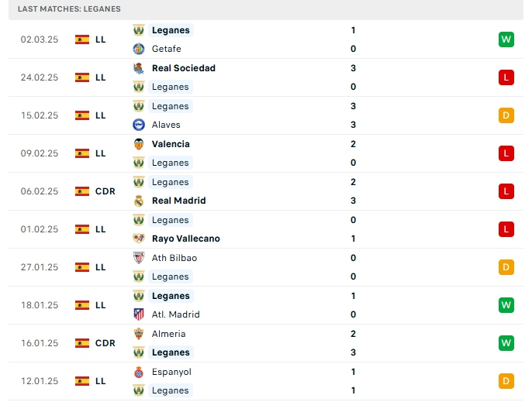Click the Alaves club crest icon

coord(138,125)
